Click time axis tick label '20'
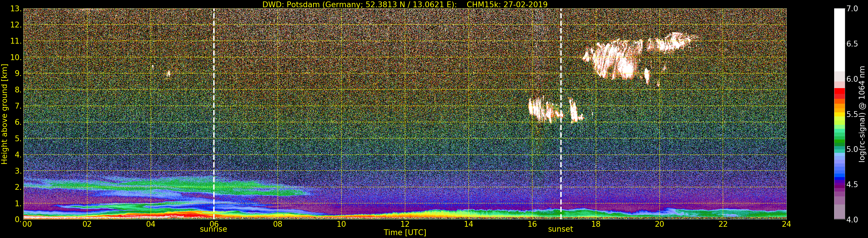The image size is (868, 238). tap(659, 224)
